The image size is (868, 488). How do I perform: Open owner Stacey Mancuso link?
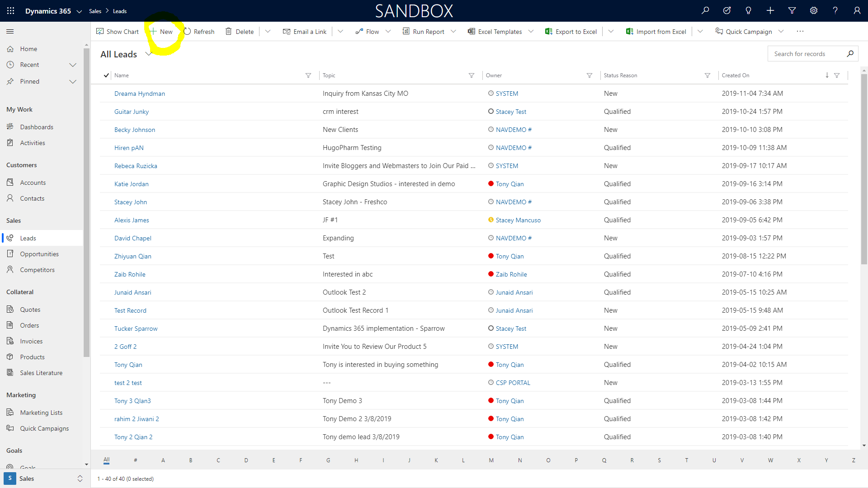click(518, 220)
